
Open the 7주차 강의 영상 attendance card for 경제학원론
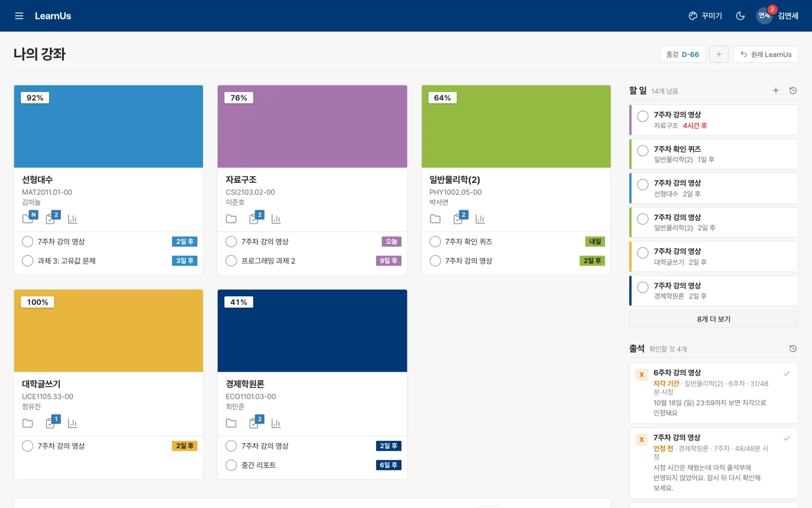coord(714,463)
